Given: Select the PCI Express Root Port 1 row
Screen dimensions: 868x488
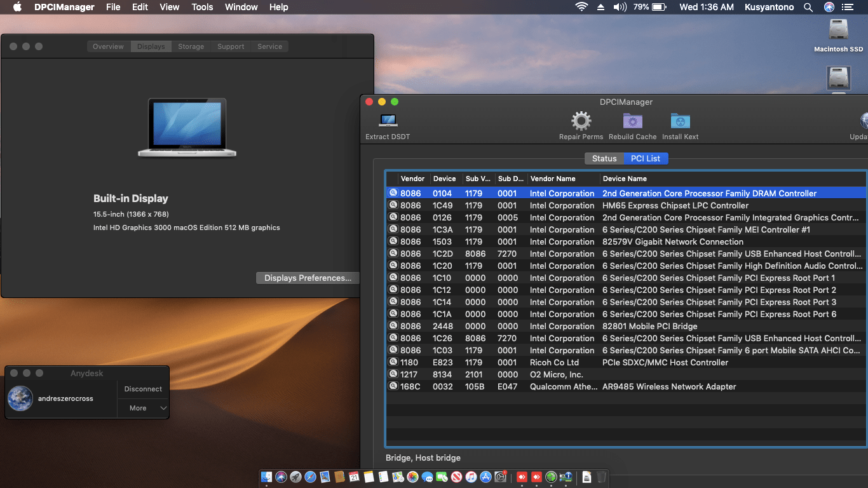Looking at the screenshot, I should [x=626, y=278].
